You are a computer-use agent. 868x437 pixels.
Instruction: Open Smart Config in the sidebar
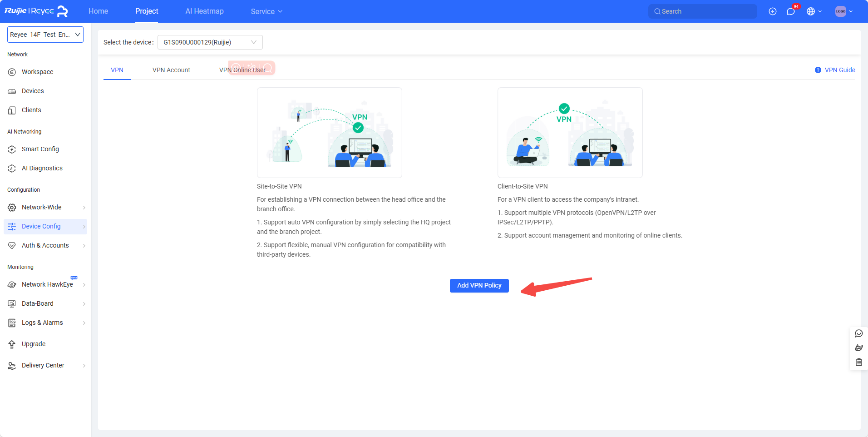(40, 149)
